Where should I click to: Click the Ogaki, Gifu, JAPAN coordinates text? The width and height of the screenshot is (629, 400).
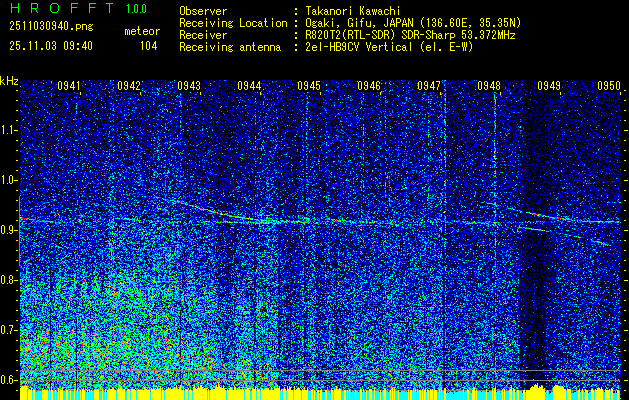[x=413, y=23]
